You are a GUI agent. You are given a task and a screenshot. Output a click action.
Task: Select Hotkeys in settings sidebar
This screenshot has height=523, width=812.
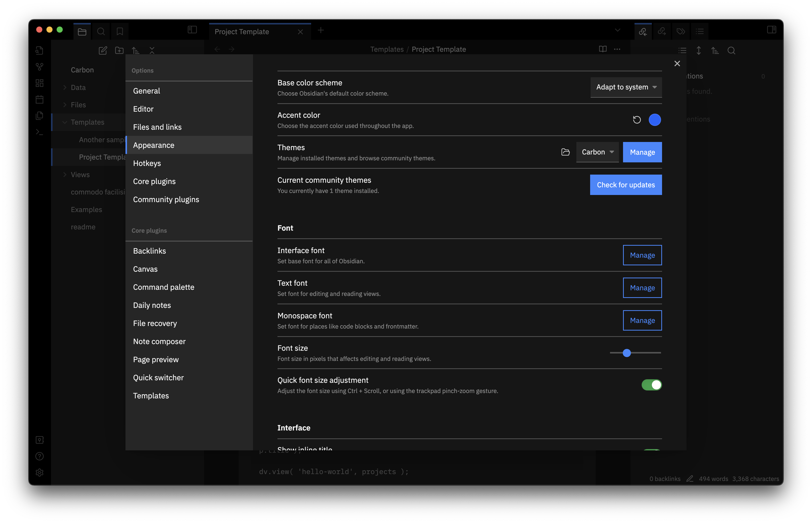147,163
